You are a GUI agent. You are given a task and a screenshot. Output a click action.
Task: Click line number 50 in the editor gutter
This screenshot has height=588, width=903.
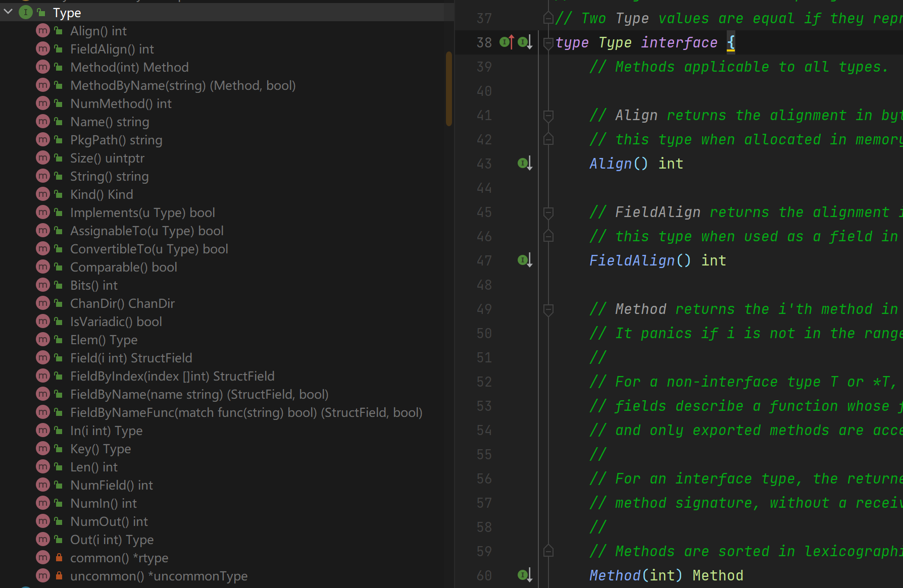click(x=483, y=333)
